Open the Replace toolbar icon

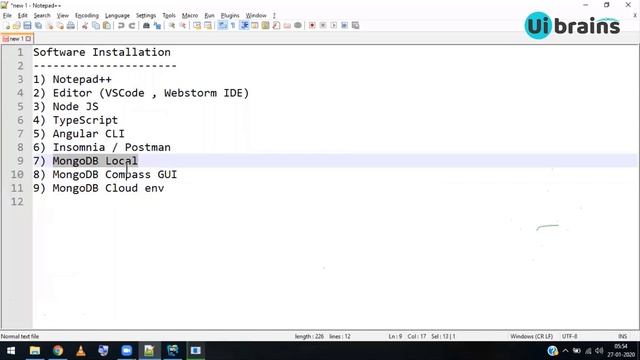tap(157, 25)
